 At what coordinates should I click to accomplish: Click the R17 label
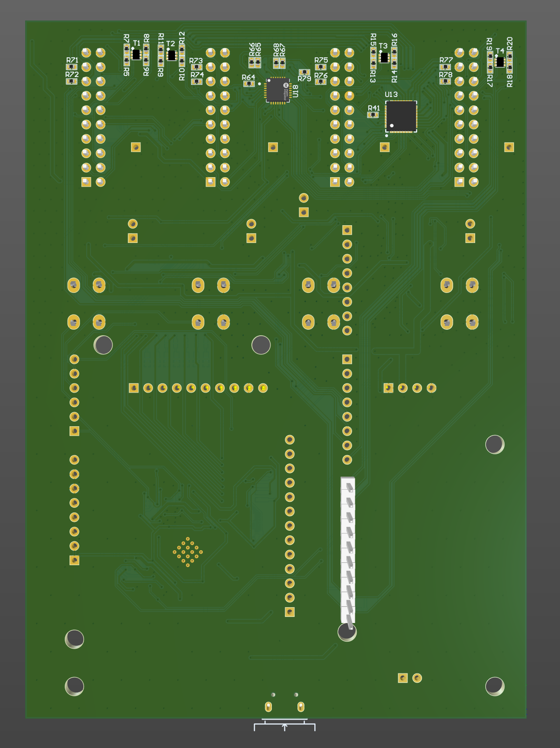[489, 81]
